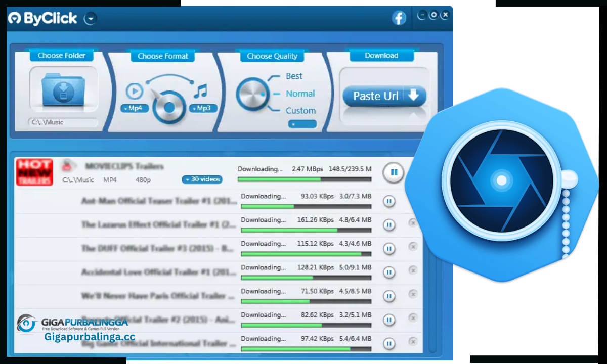Click the C:\..\Music folder path field
607x364 pixels.
63,122
